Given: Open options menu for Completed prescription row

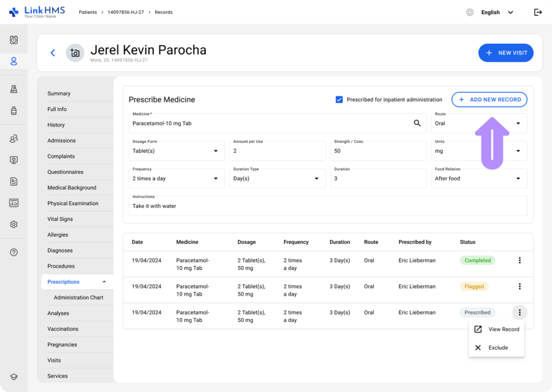Looking at the screenshot, I should coord(520,261).
